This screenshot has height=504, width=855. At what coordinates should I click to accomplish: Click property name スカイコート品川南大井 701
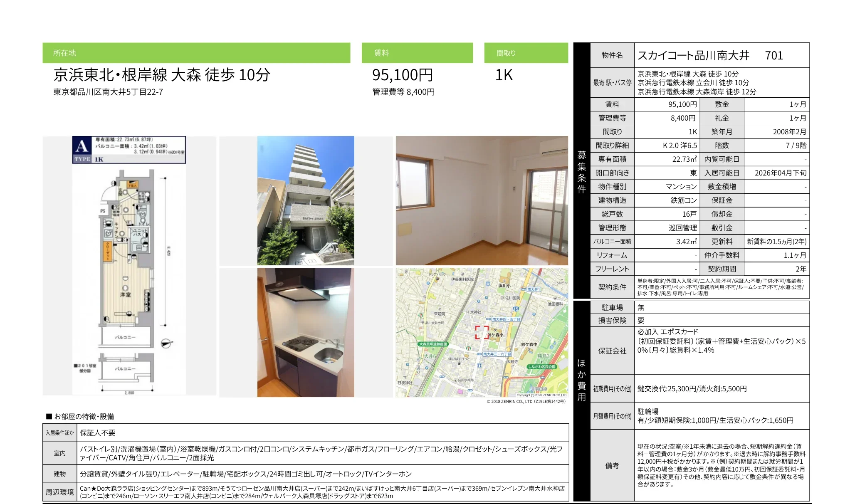[x=710, y=55]
